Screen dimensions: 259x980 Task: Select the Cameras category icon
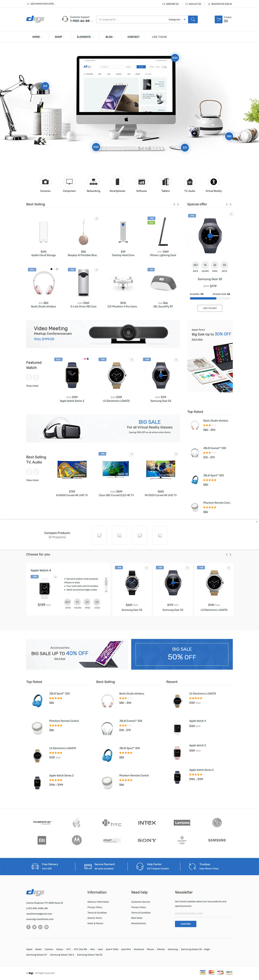(x=45, y=181)
